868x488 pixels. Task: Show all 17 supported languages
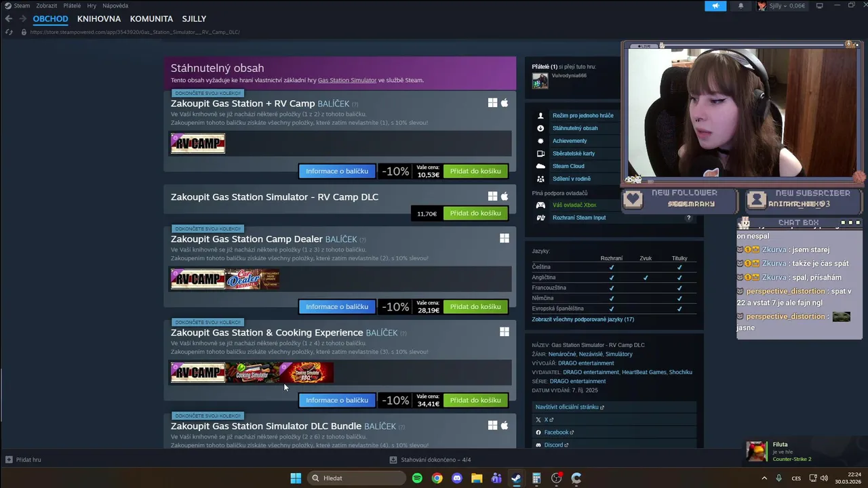583,319
